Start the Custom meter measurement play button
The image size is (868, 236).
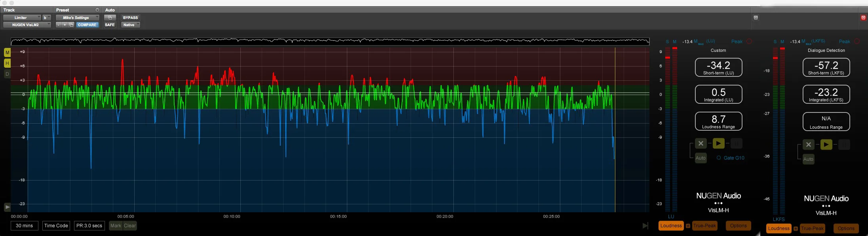(x=718, y=143)
